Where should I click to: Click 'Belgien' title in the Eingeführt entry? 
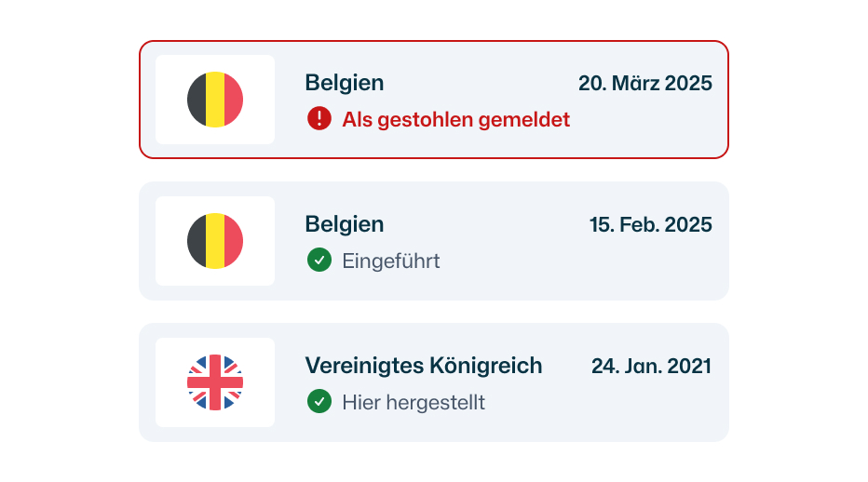point(345,224)
